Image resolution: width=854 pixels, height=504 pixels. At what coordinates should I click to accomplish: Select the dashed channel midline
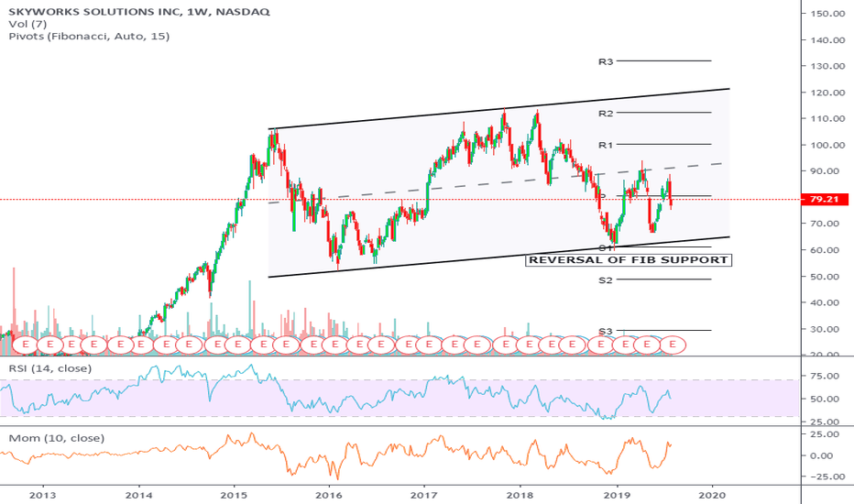(496, 183)
